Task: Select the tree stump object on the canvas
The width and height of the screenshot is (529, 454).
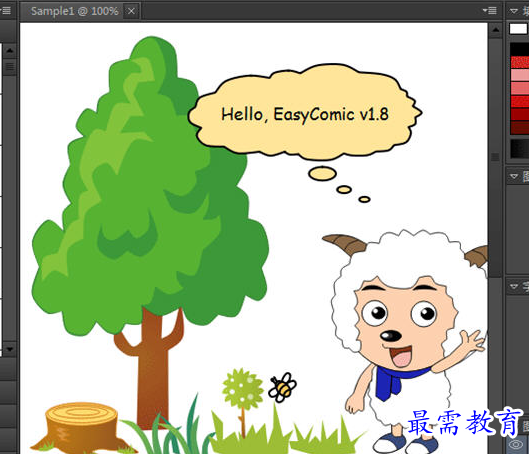Action: (83, 427)
